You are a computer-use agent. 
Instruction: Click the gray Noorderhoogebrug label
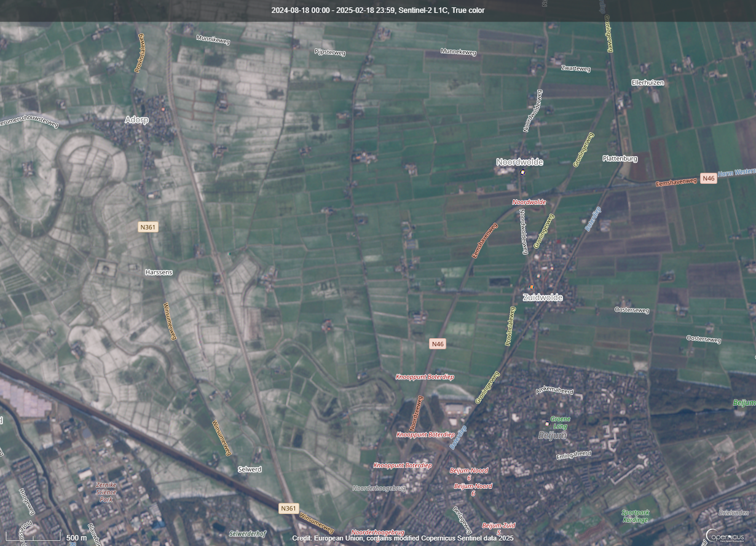tap(379, 488)
